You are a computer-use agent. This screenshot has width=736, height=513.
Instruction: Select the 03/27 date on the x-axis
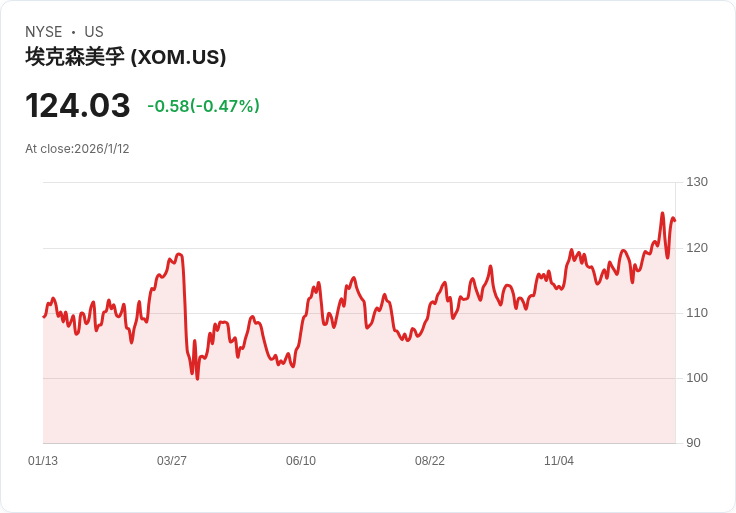[172, 461]
